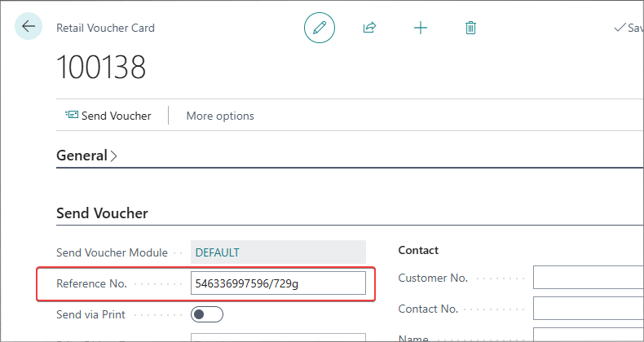The image size is (644, 342).
Task: Collapse the Send Voucher section heading
Action: click(102, 213)
